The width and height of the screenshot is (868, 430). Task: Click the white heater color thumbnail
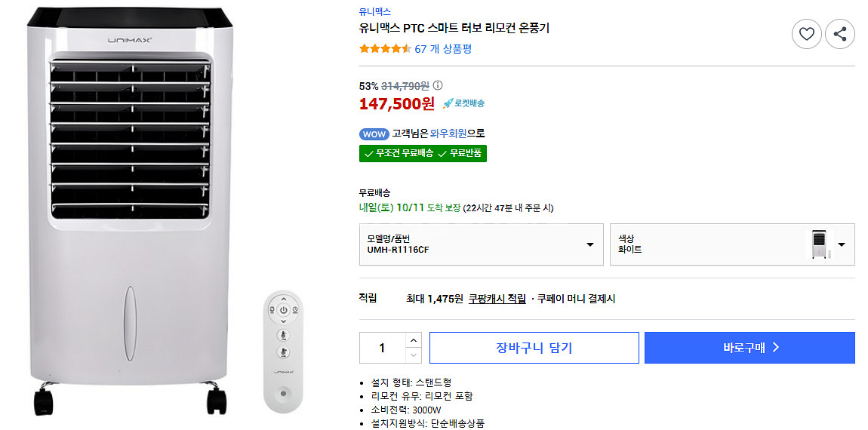820,244
